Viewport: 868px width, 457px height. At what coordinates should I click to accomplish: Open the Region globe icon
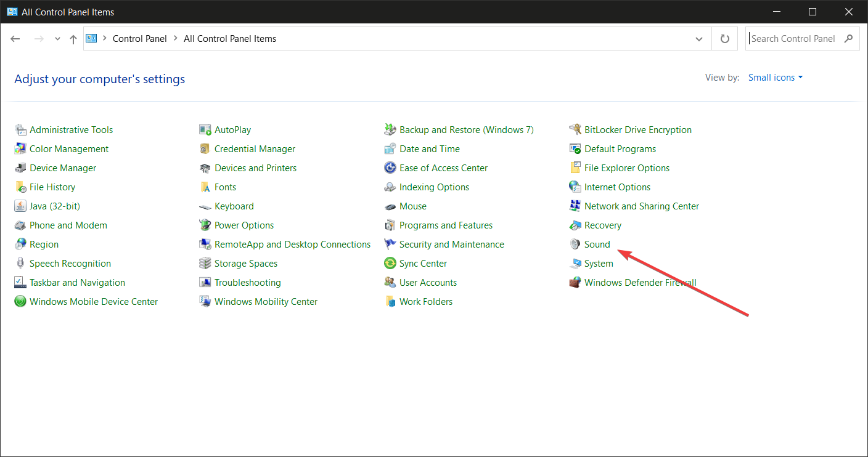(x=20, y=245)
